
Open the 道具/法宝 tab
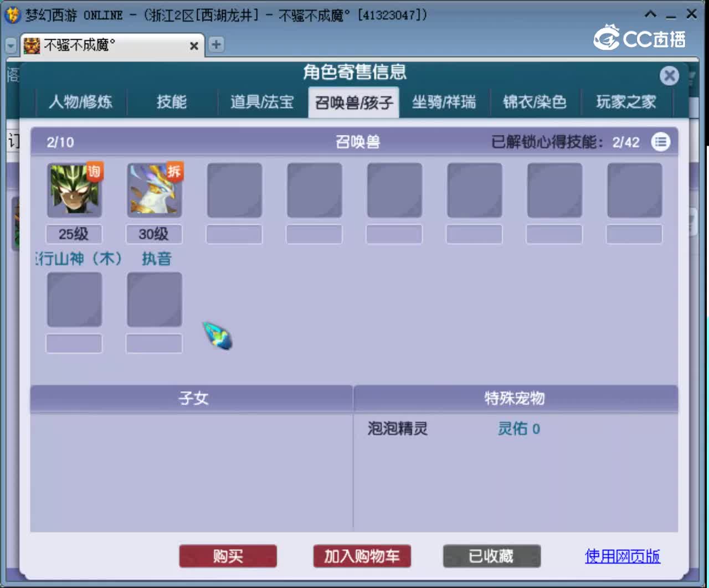pos(262,102)
